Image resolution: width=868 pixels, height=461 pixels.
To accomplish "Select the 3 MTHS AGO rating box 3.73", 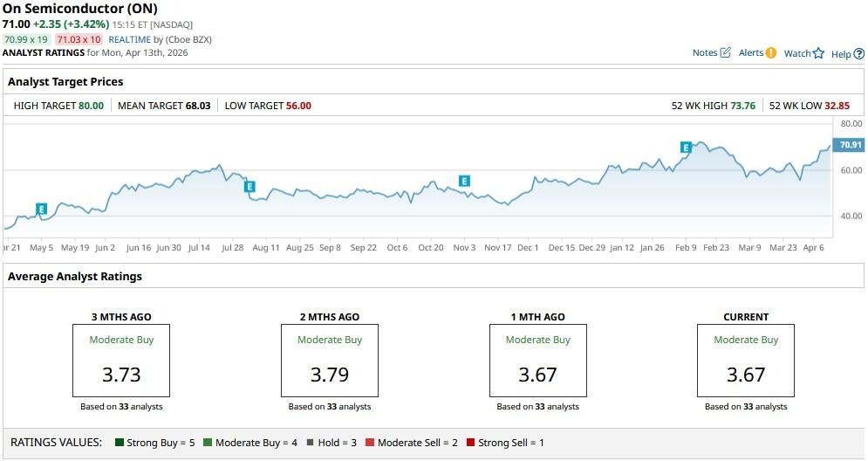I will 121,360.
